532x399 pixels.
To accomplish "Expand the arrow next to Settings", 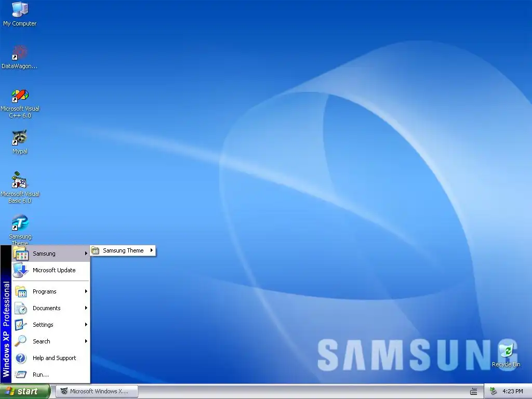I will point(86,325).
